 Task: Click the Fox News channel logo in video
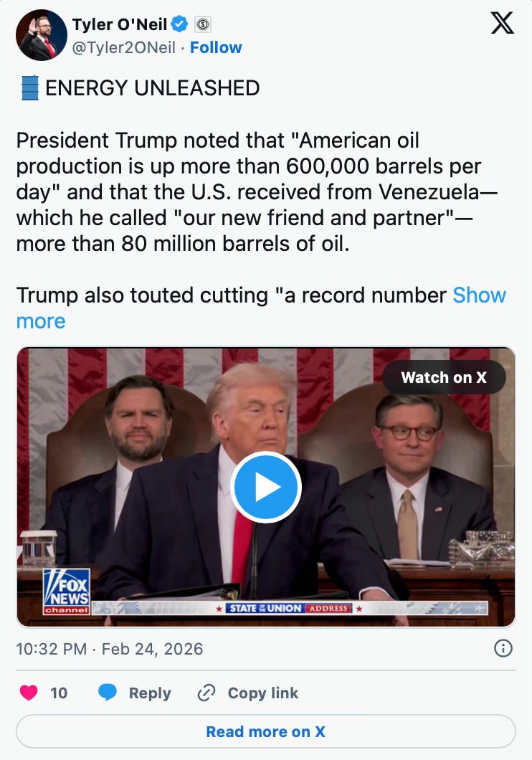pos(67,592)
